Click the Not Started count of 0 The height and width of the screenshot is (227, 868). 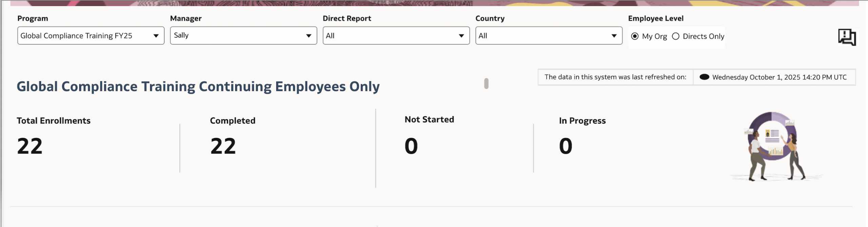[x=411, y=146]
